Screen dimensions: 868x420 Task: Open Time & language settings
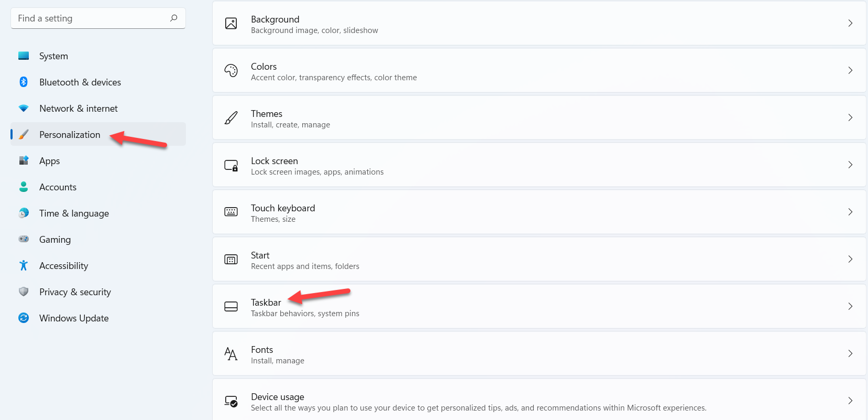click(74, 213)
